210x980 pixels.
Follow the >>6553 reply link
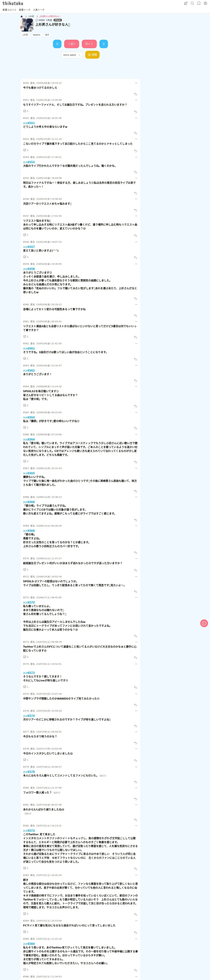[29, 162]
